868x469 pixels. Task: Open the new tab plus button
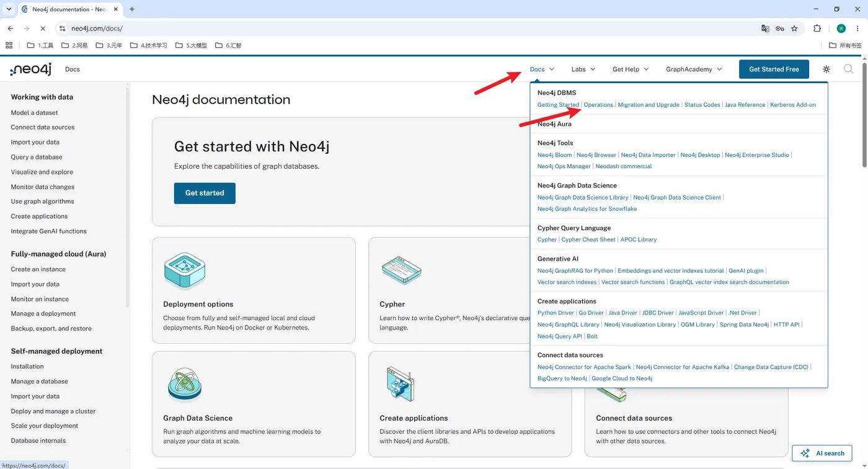[x=132, y=9]
